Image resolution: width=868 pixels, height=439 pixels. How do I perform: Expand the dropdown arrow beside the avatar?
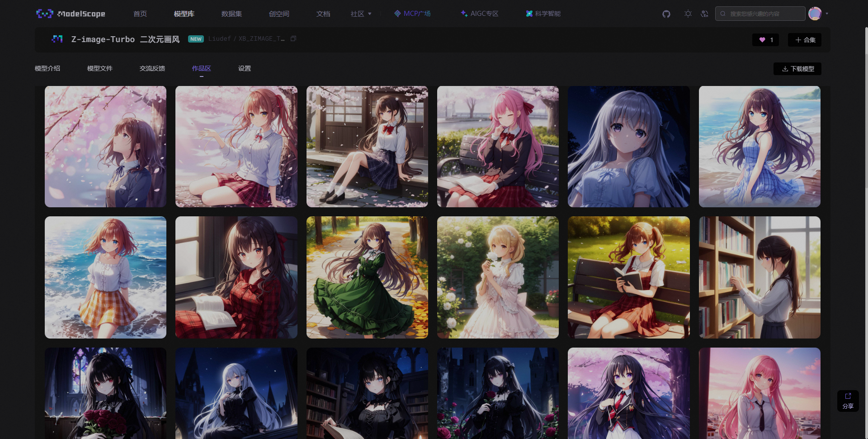[827, 14]
